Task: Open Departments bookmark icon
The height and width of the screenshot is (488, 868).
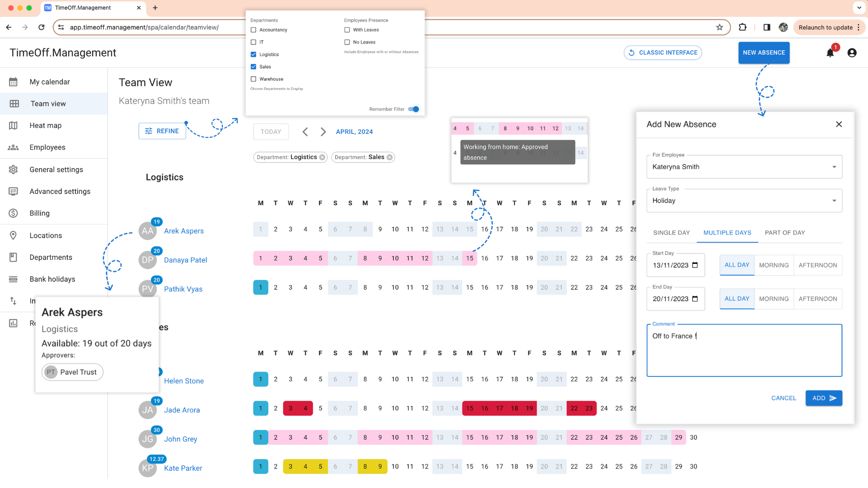Action: tap(14, 257)
